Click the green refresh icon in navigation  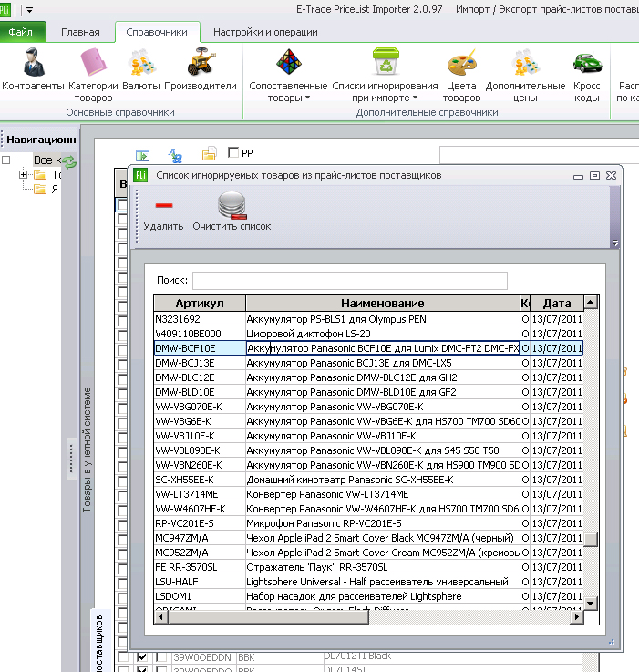[x=69, y=162]
